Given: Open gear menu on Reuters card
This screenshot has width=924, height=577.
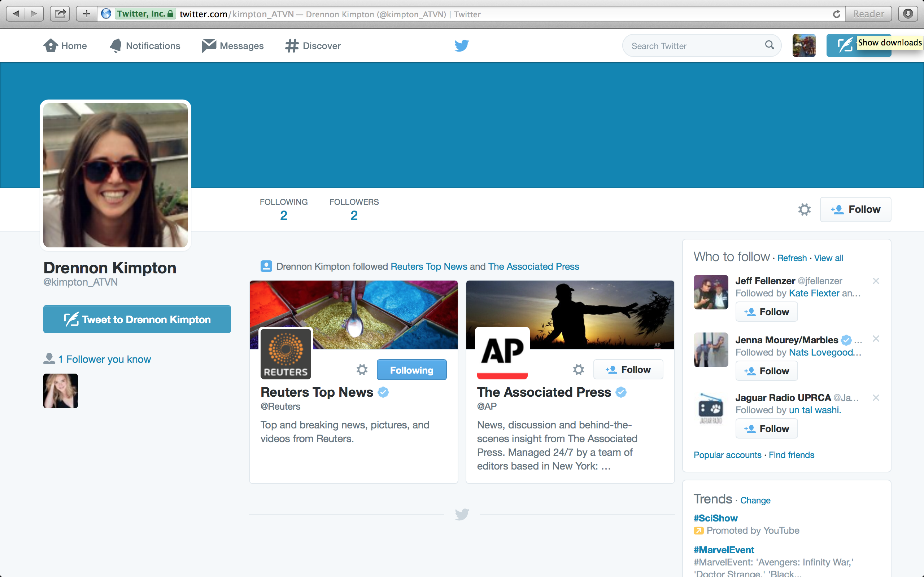Looking at the screenshot, I should pos(362,369).
